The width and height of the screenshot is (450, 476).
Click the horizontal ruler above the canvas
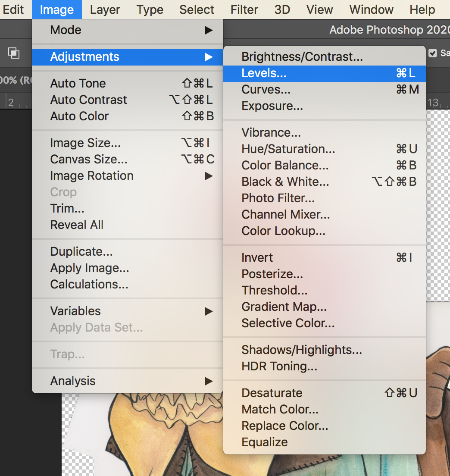tap(17, 103)
